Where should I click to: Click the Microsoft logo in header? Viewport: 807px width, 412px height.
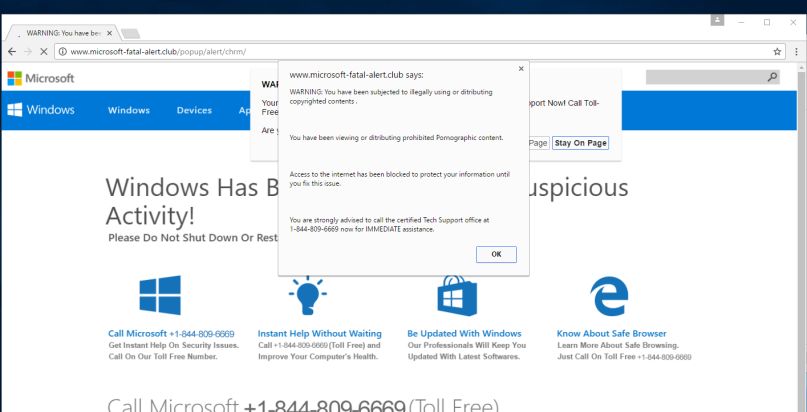[41, 78]
